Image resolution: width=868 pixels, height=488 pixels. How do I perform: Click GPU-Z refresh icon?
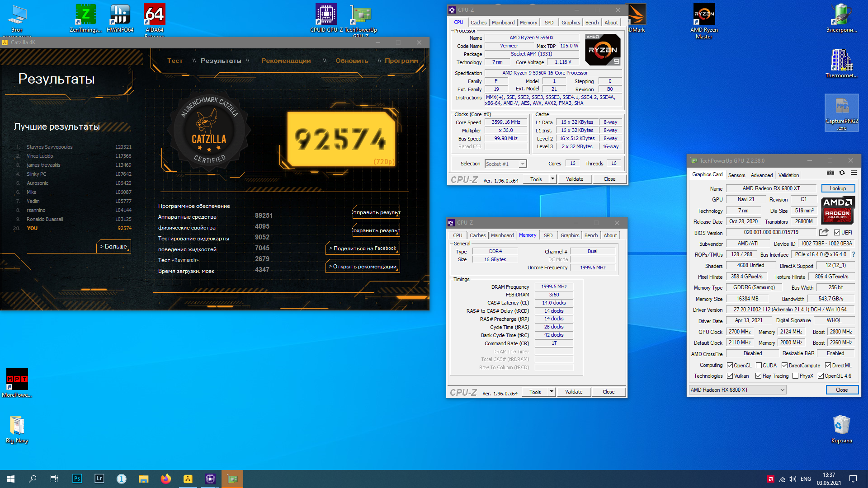click(x=842, y=173)
